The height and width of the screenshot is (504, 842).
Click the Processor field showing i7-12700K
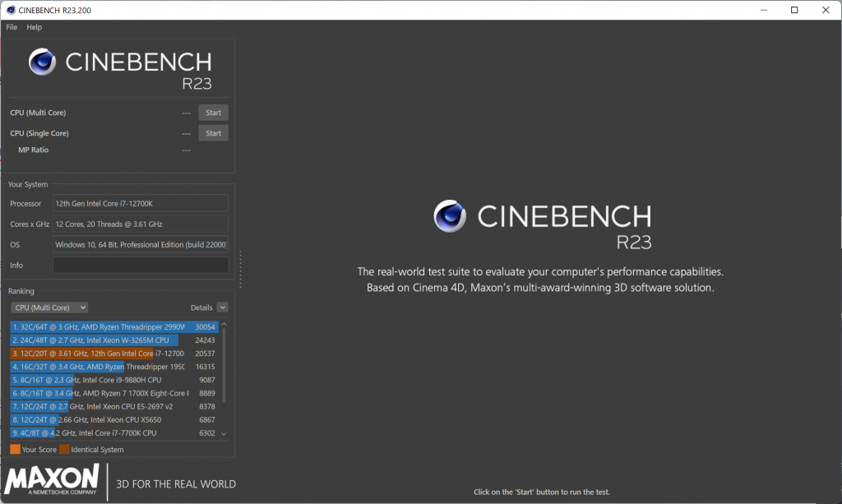click(140, 203)
